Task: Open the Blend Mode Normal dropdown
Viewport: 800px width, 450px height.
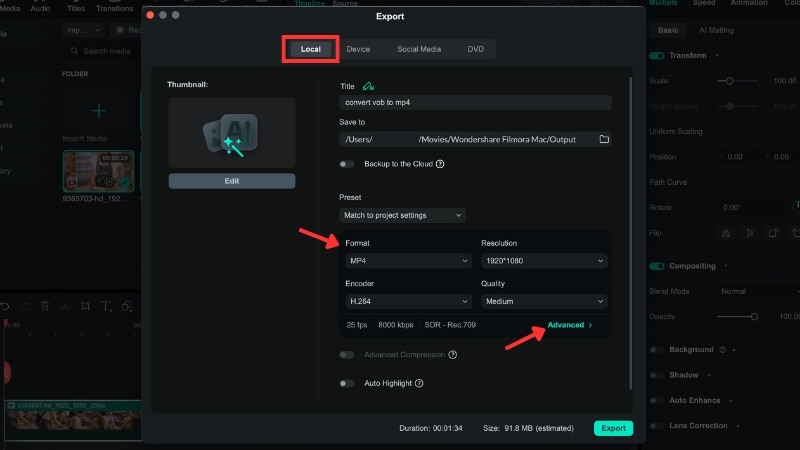Action: click(758, 291)
